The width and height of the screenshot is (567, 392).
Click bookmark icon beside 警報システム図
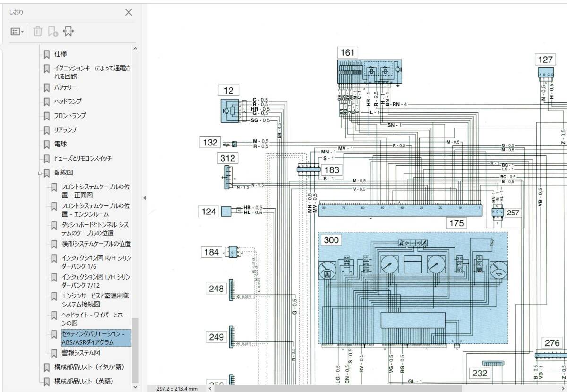(x=54, y=353)
